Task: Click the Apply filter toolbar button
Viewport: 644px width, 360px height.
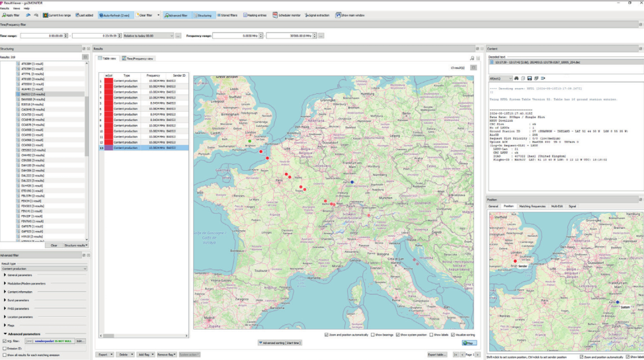Action: tap(12, 15)
